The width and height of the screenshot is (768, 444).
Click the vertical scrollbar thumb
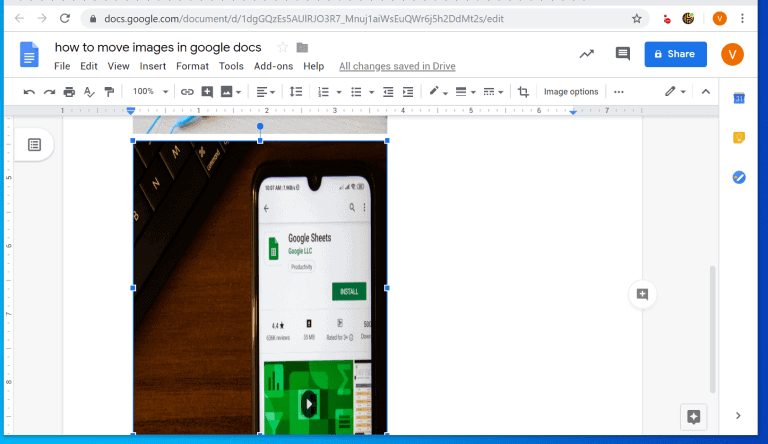(713, 329)
